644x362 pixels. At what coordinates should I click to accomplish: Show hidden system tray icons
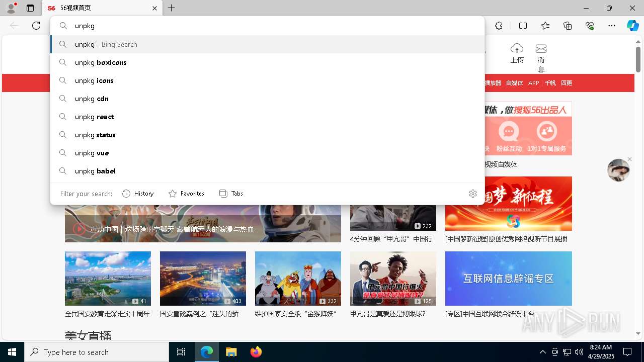pos(543,352)
